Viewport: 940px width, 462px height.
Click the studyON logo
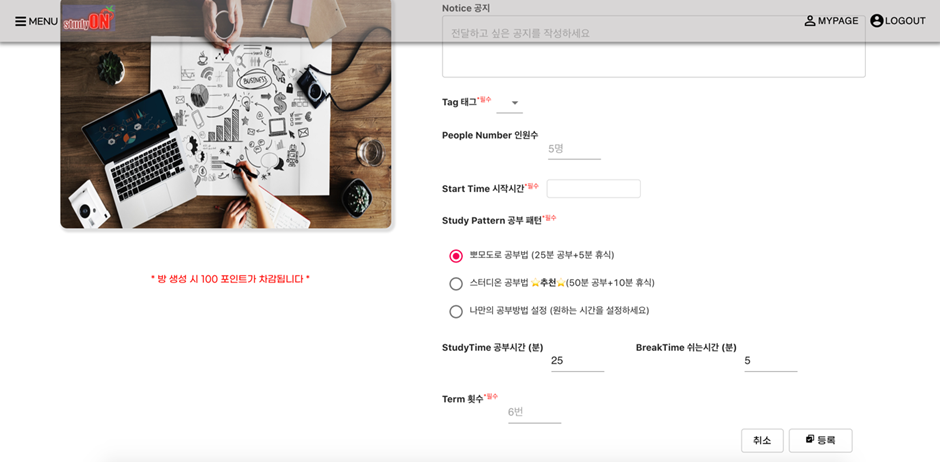88,18
